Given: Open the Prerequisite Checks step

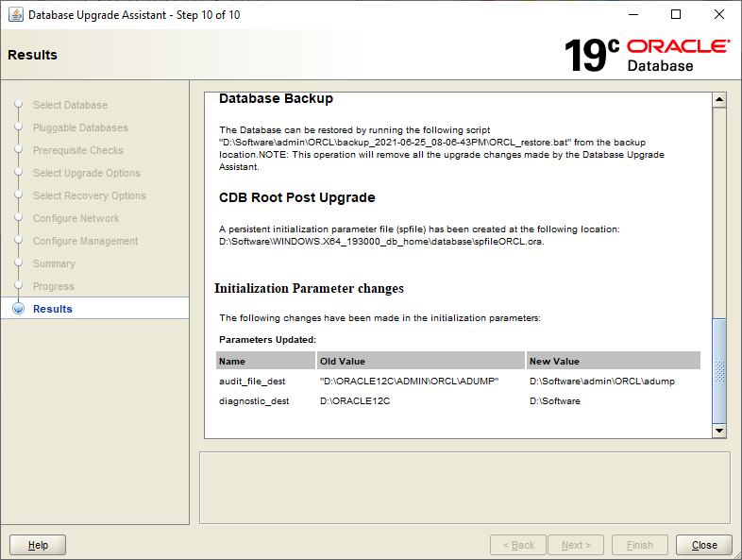Looking at the screenshot, I should point(78,150).
